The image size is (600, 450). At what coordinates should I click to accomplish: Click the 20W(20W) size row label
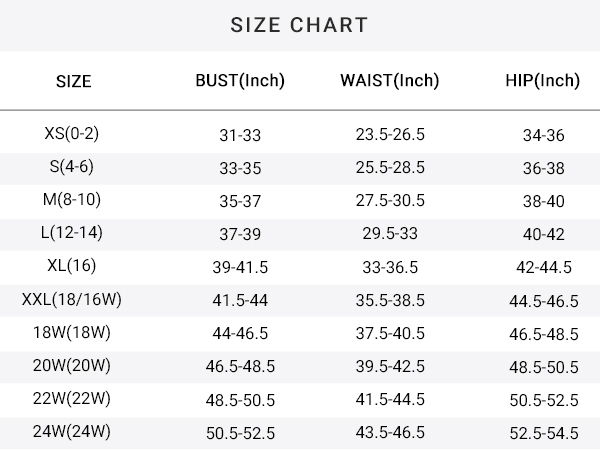coord(72,365)
